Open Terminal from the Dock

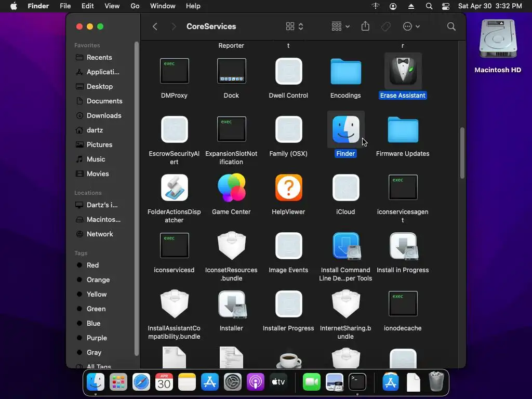357,382
